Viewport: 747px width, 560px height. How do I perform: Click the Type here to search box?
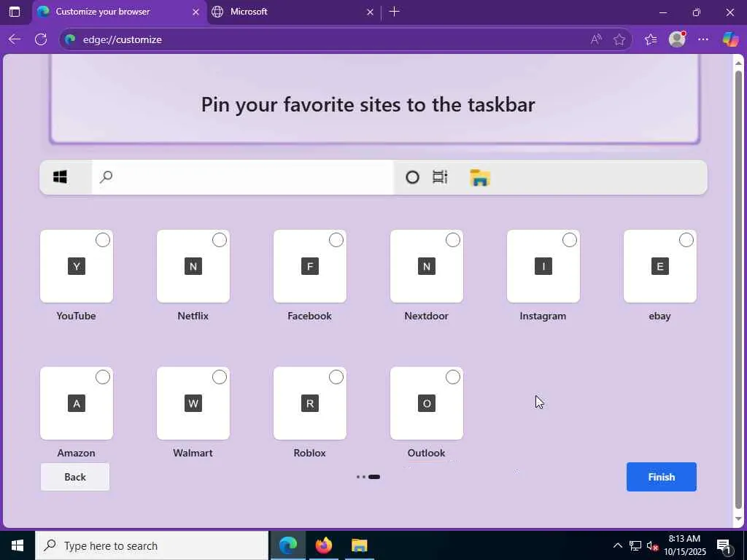pos(152,545)
